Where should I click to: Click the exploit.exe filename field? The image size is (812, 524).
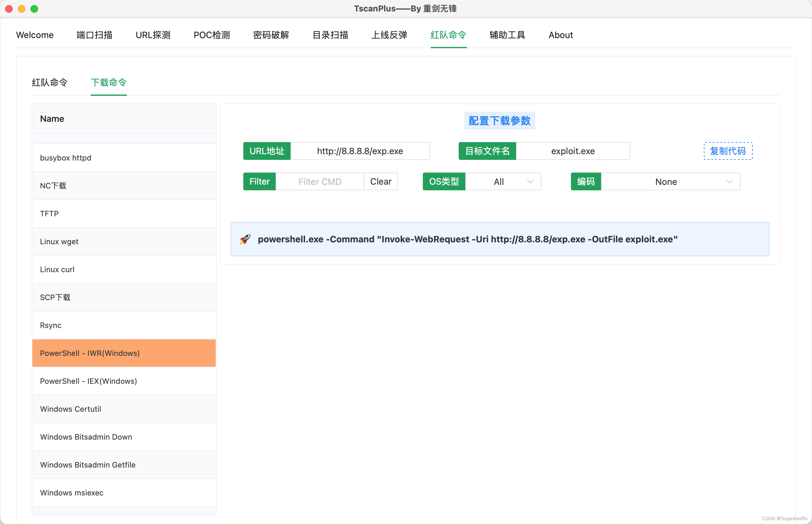click(x=573, y=151)
